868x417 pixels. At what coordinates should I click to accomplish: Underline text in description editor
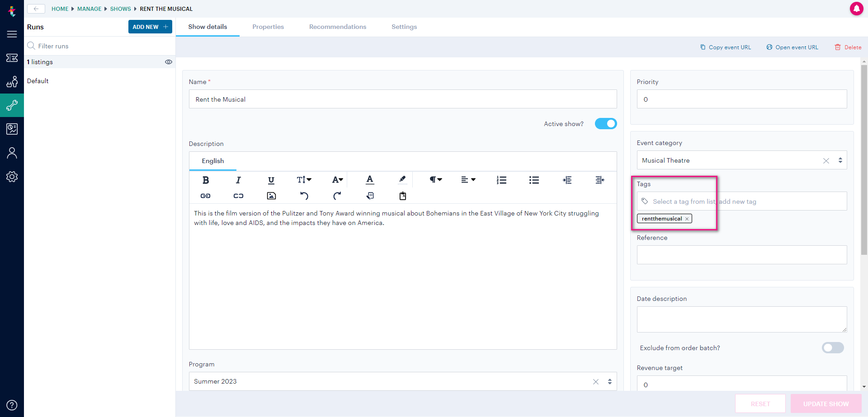(271, 180)
